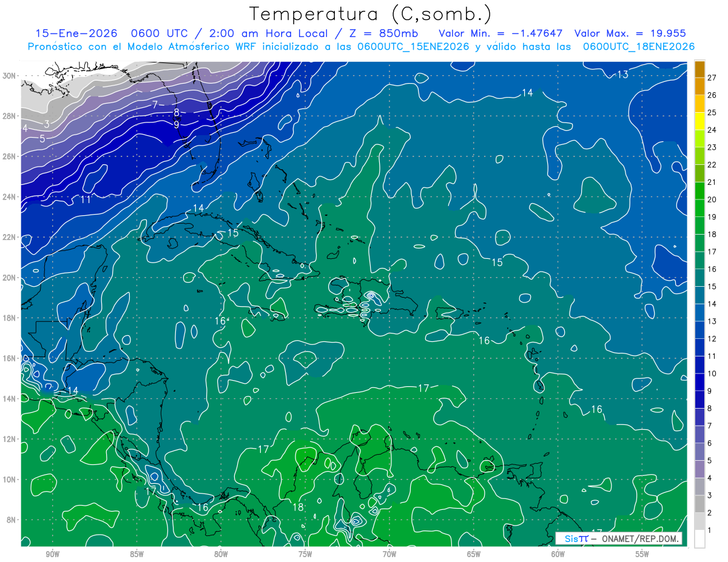Click the contour label "11" on the map
The image size is (728, 562).
pos(86,199)
